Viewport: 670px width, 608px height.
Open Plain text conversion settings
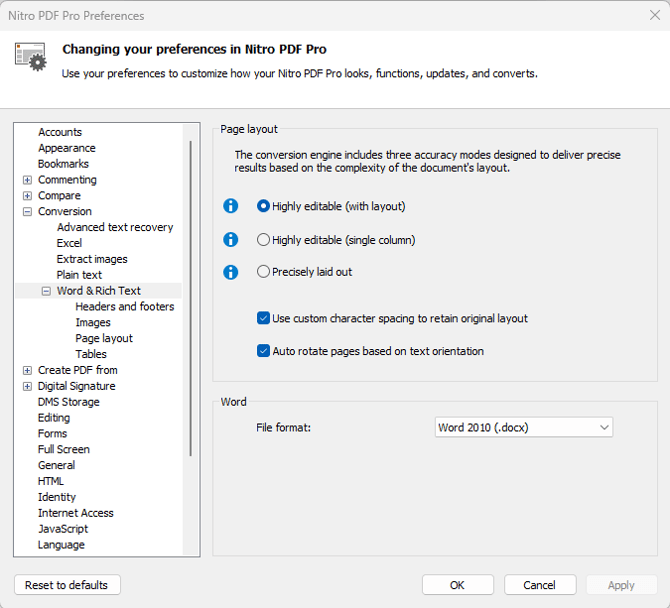(x=79, y=275)
